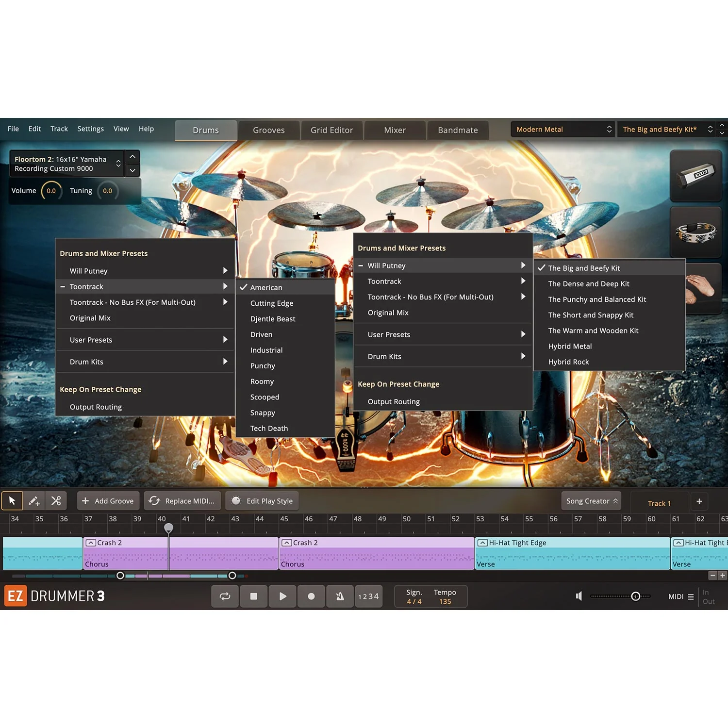728x728 pixels.
Task: Expand the Song Creator panel
Action: (x=592, y=501)
